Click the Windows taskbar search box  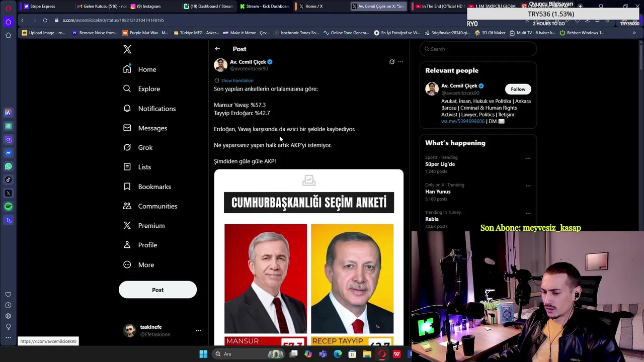pos(248,354)
